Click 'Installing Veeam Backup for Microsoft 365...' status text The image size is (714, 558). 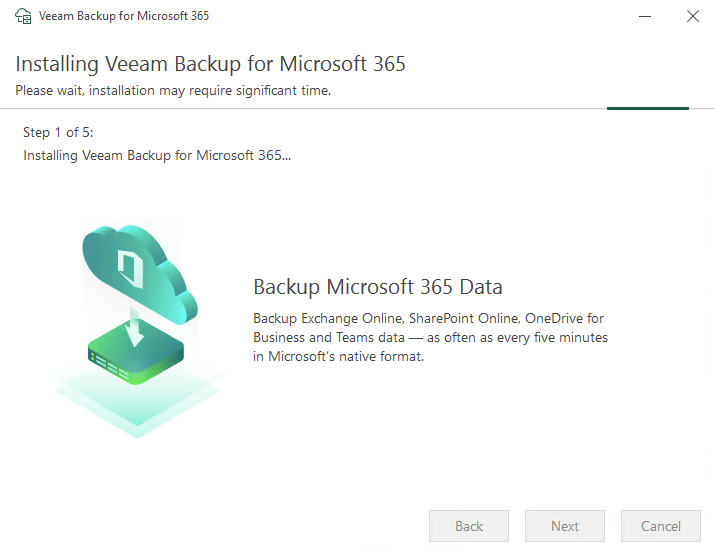click(x=157, y=155)
